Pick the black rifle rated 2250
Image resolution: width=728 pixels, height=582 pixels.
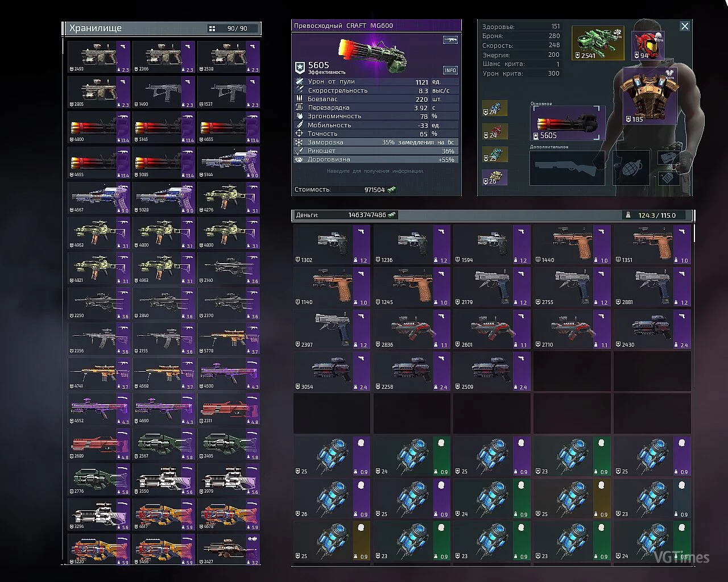(99, 304)
